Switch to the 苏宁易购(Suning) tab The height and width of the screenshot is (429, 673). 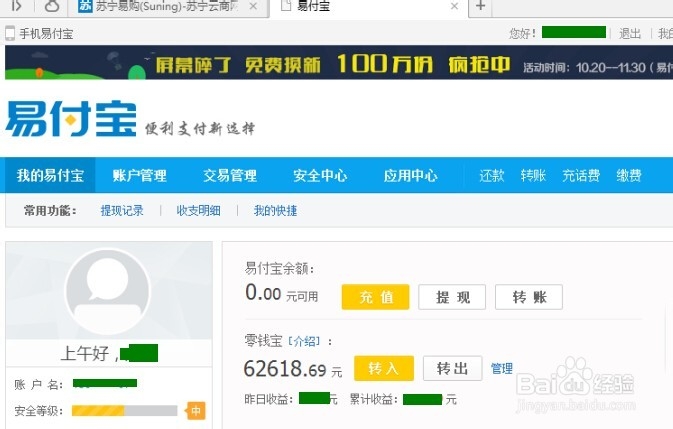[169, 6]
